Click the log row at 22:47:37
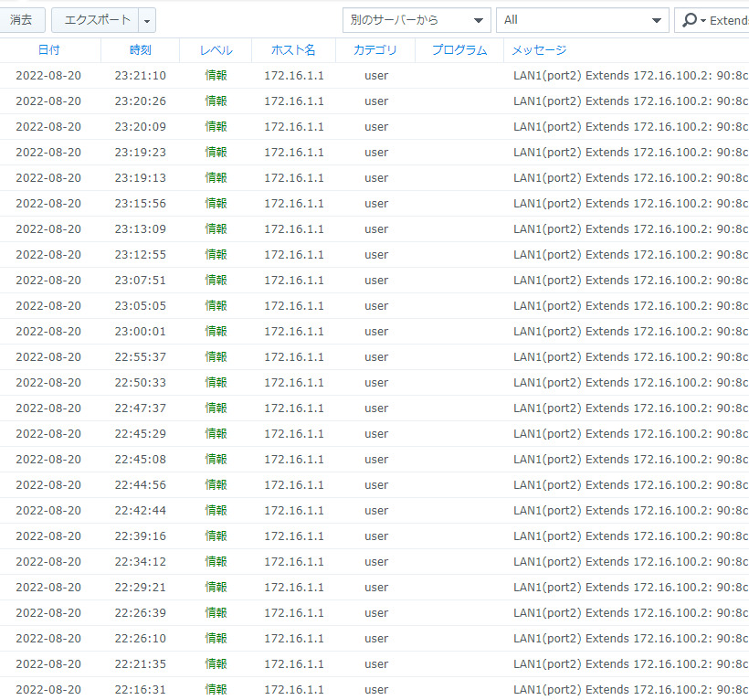 click(141, 408)
